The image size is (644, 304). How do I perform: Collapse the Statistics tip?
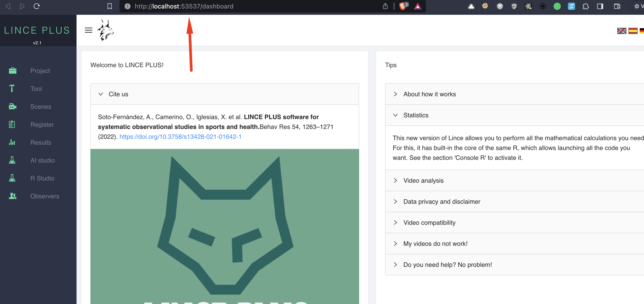(515, 115)
